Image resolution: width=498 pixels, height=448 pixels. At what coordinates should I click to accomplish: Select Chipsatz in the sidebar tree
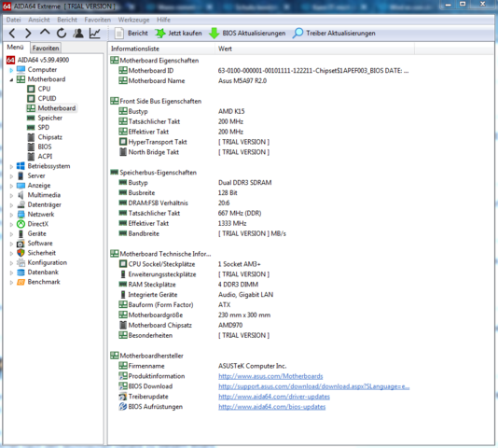point(49,137)
